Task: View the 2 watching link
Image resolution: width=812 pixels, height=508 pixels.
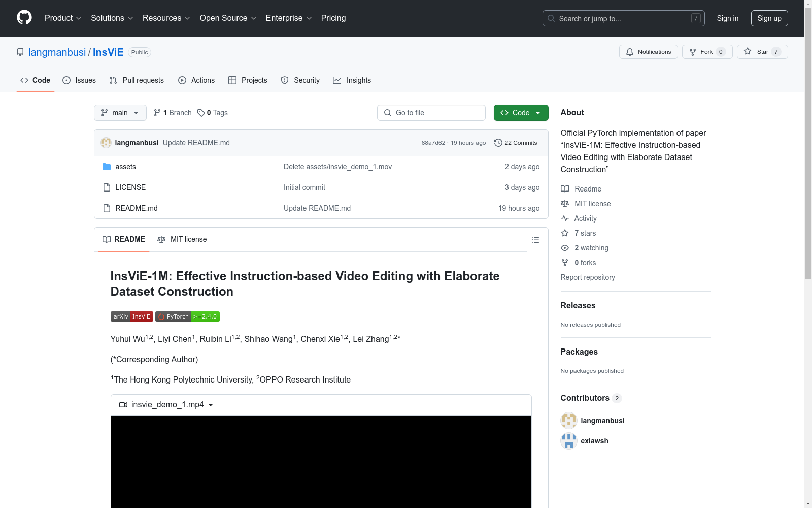Action: 585,248
